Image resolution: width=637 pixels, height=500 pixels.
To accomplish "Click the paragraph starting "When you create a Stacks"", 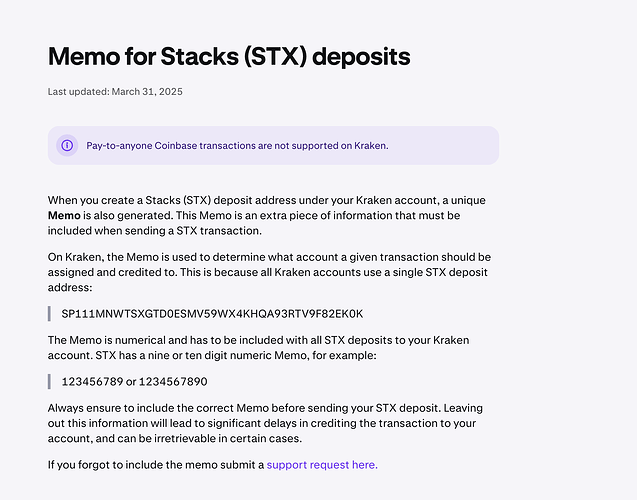I will (266, 215).
